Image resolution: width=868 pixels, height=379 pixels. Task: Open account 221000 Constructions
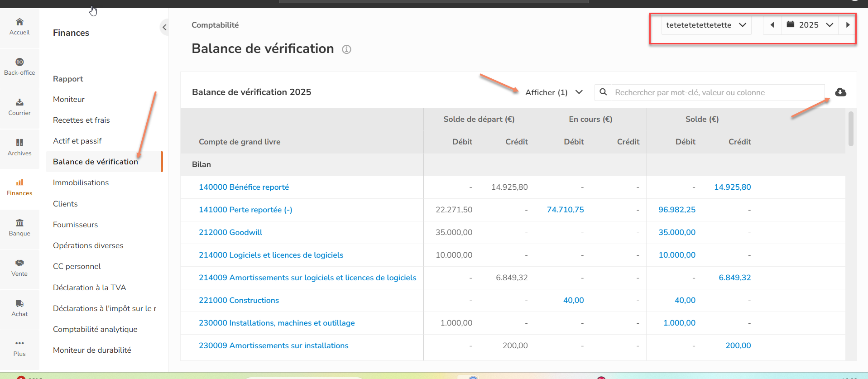tap(239, 300)
